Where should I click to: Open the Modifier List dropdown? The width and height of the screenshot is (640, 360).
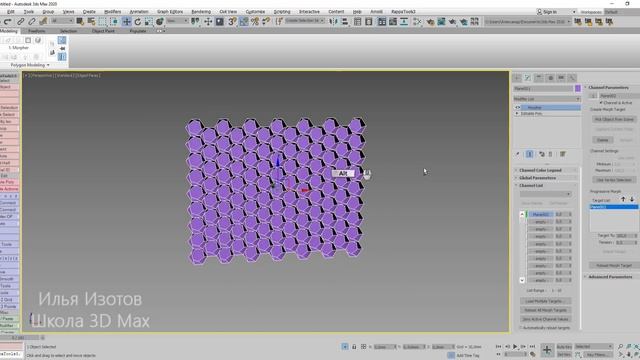[x=547, y=99]
